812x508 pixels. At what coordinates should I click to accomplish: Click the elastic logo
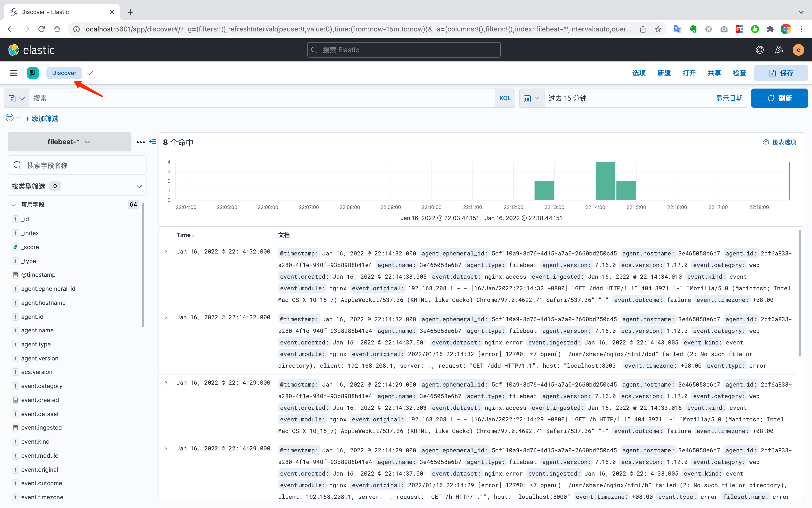[31, 50]
